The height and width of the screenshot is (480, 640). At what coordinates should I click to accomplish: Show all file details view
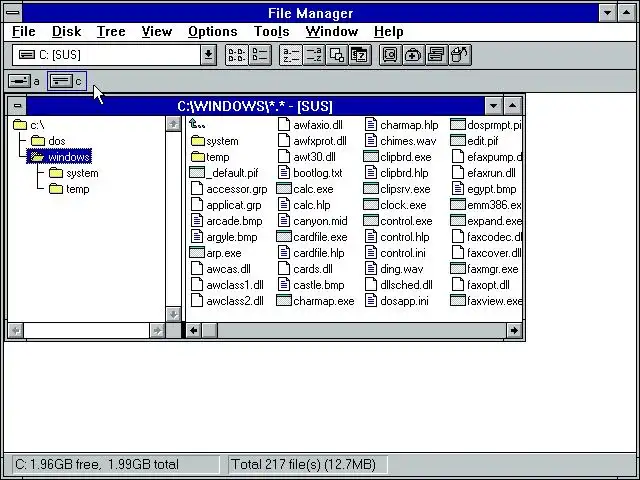(260, 55)
